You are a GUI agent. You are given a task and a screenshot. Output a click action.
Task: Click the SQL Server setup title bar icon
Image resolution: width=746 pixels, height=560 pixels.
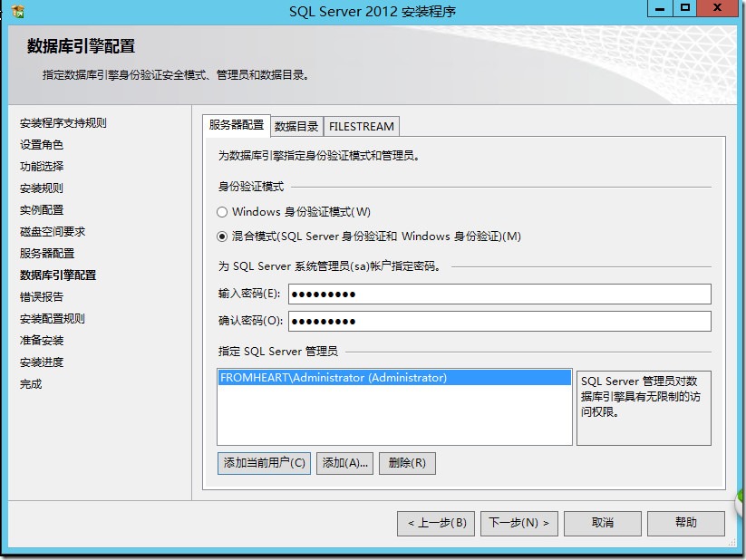pyautogui.click(x=17, y=11)
